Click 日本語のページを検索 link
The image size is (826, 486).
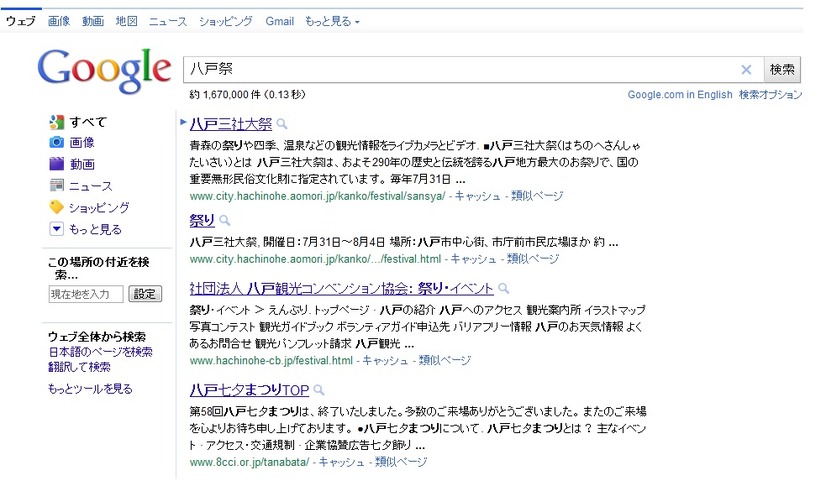(x=101, y=352)
